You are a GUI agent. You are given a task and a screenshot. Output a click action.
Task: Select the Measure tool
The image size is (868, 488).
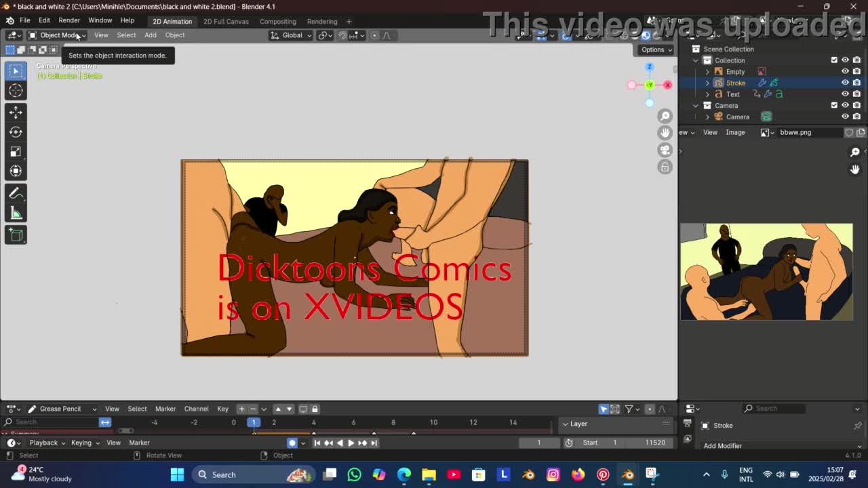pos(16,214)
